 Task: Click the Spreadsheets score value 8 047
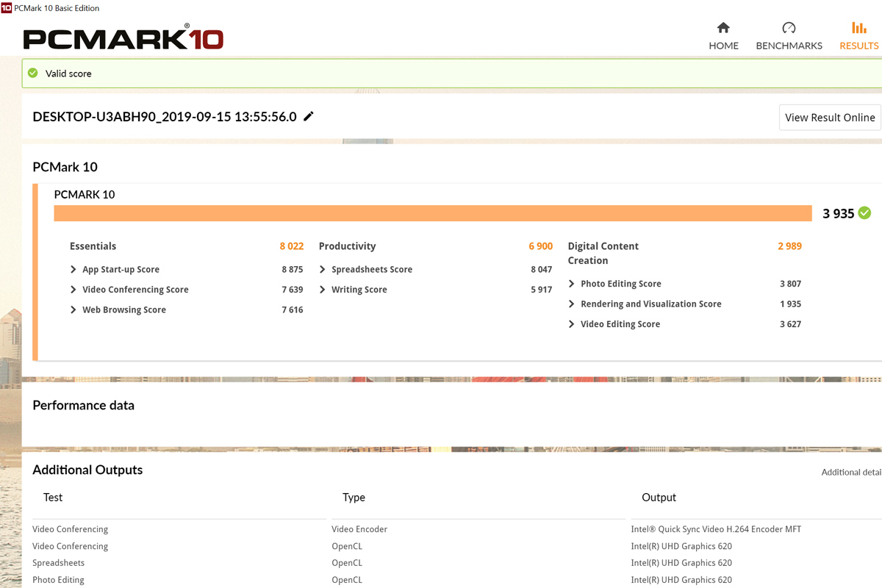pos(542,270)
